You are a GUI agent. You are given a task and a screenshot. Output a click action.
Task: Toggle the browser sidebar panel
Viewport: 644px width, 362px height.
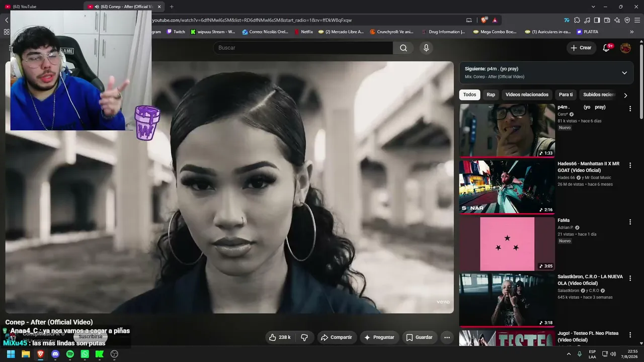coord(597,20)
